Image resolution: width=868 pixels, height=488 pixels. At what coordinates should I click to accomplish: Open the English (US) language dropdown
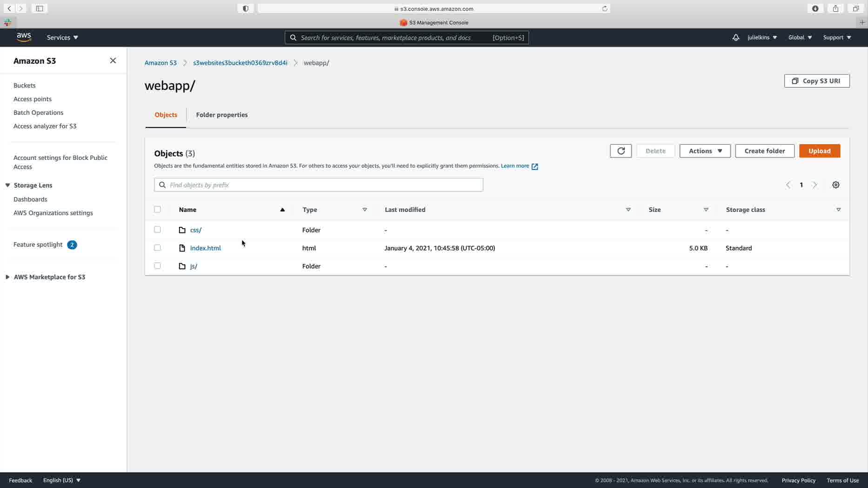click(62, 481)
